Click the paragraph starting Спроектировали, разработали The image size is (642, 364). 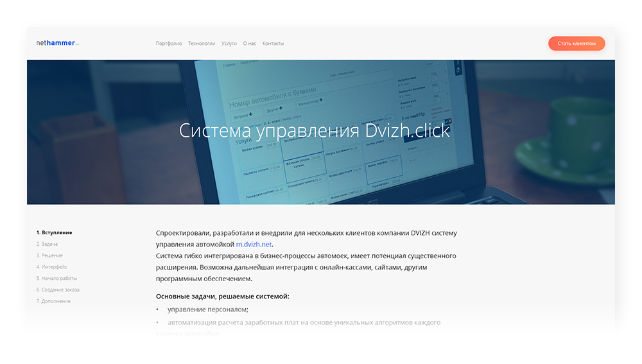click(306, 239)
